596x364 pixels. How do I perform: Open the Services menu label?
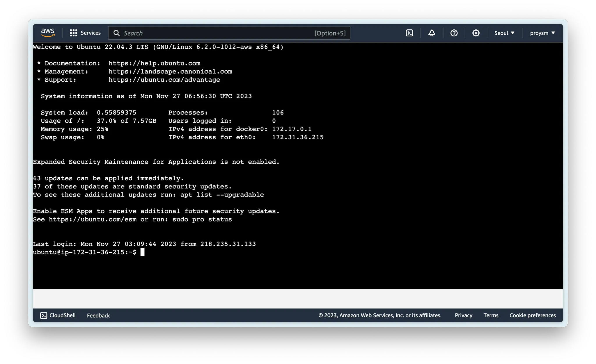(x=91, y=33)
